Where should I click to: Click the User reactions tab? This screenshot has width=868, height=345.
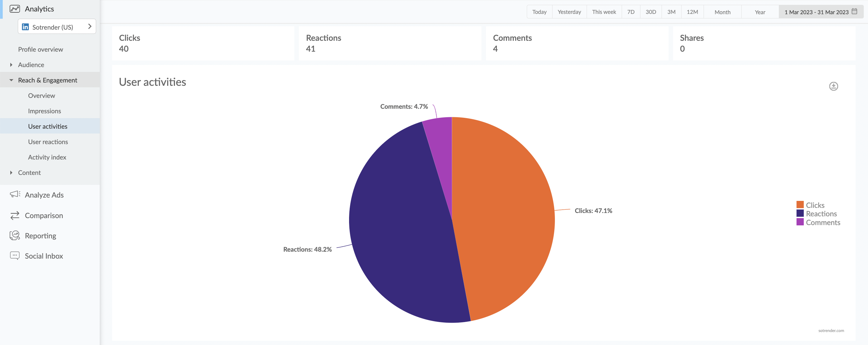48,142
